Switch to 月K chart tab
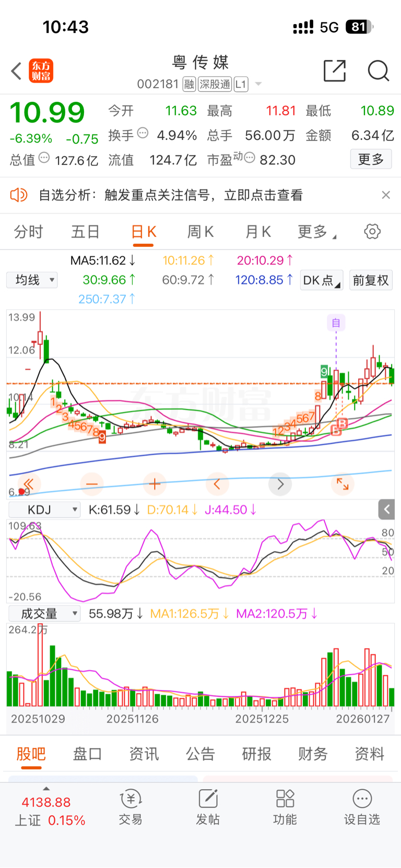This screenshot has height=868, width=401. click(258, 232)
